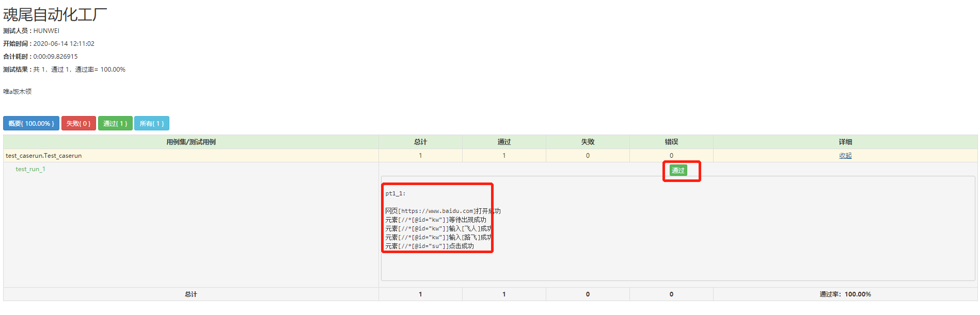Click the 总计 column header
Image resolution: width=980 pixels, height=315 pixels.
pyautogui.click(x=420, y=142)
